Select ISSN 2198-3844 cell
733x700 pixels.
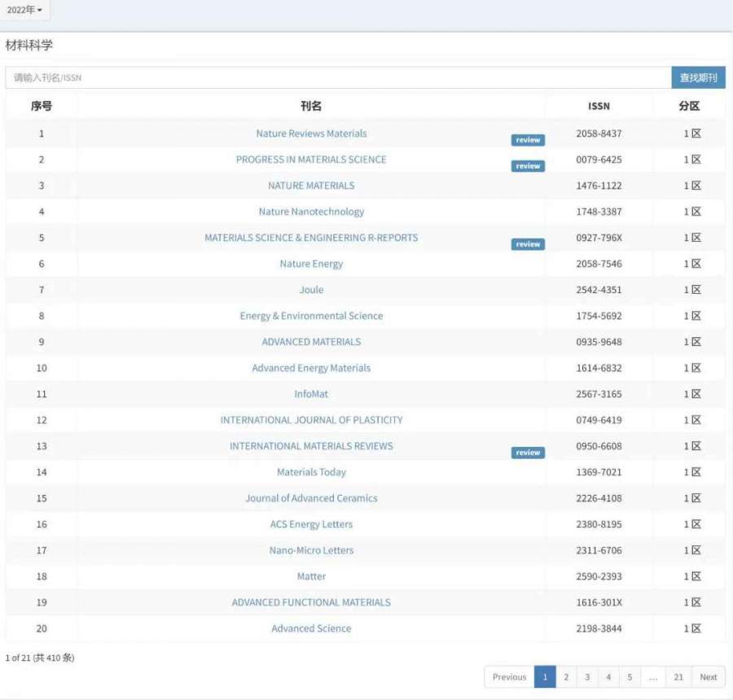pos(599,629)
